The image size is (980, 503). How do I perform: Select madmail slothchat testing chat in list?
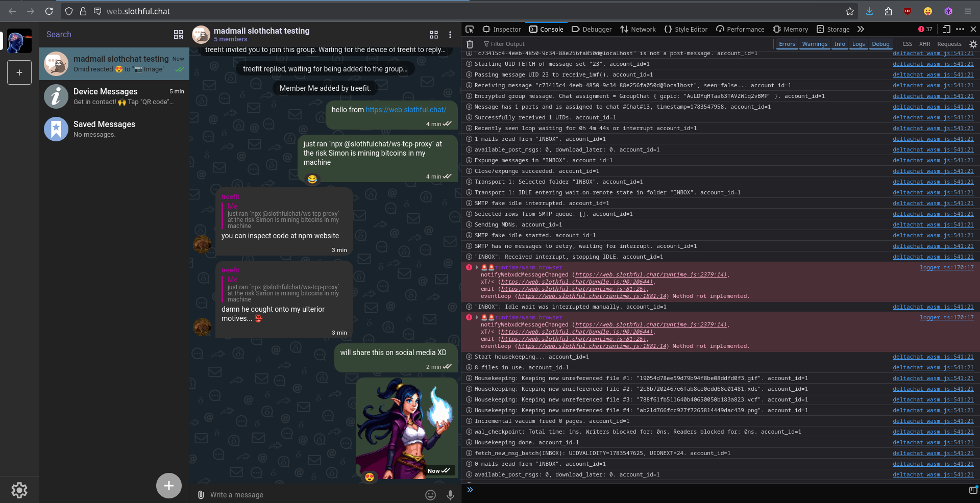(114, 64)
